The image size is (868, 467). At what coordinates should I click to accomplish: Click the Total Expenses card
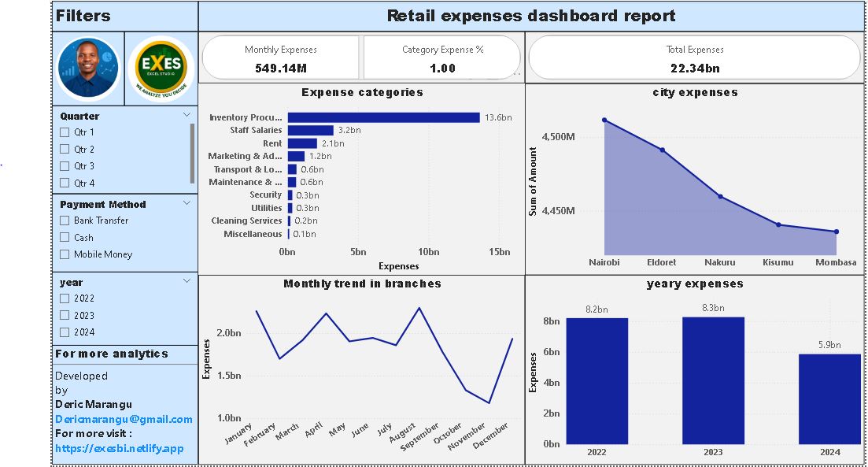(x=694, y=57)
